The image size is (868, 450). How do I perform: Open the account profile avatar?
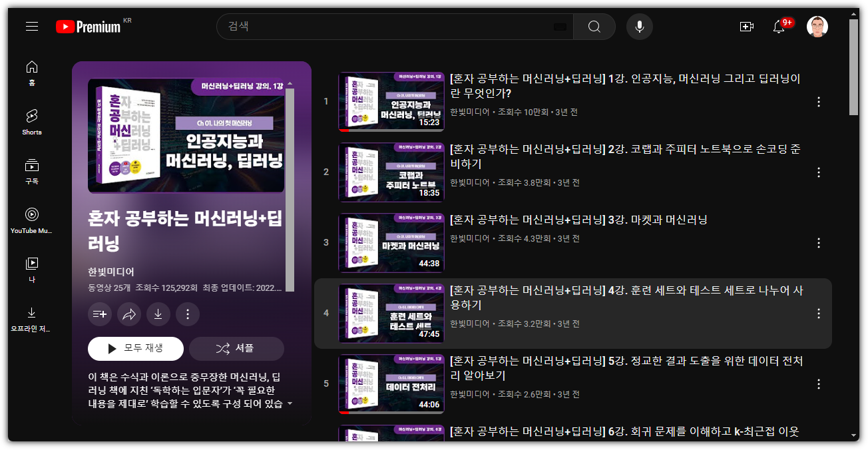pos(817,27)
